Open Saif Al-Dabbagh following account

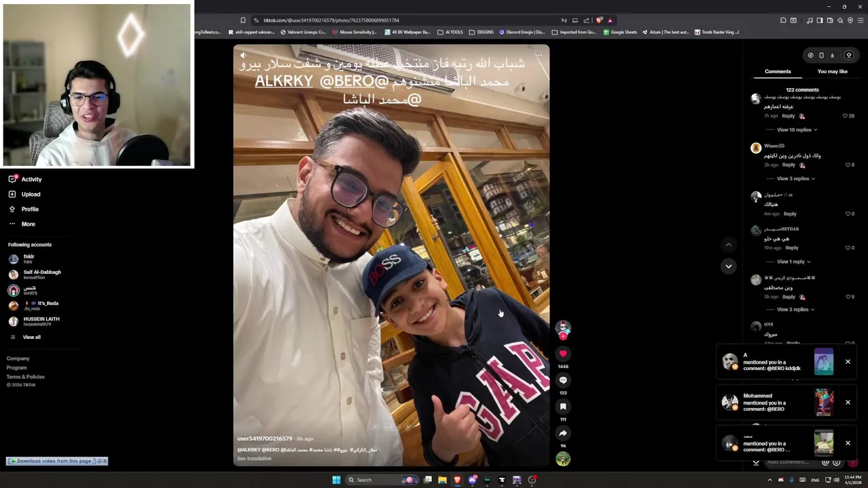pos(35,274)
